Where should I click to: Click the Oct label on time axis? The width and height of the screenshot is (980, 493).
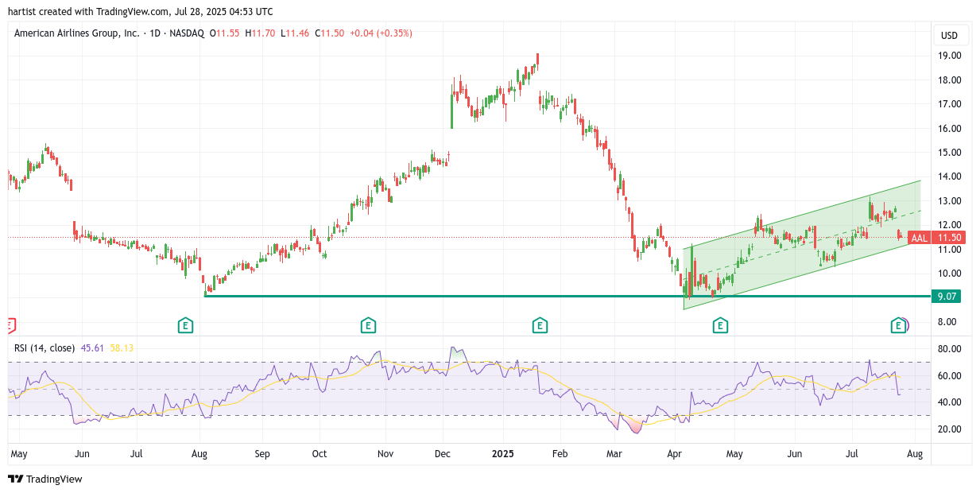coord(320,454)
